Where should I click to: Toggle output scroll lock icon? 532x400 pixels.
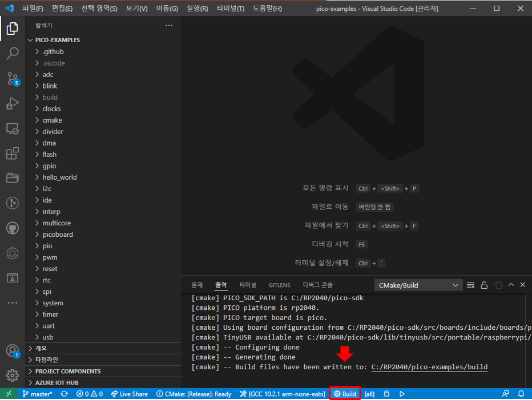tap(484, 285)
